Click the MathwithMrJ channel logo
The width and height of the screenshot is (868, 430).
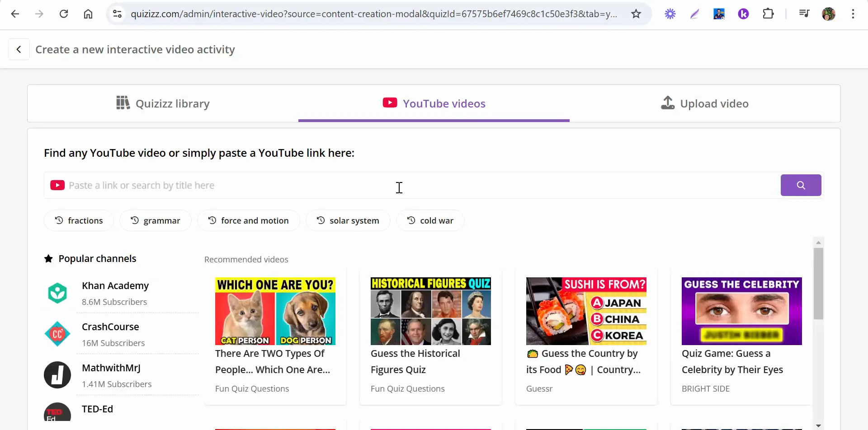[57, 375]
